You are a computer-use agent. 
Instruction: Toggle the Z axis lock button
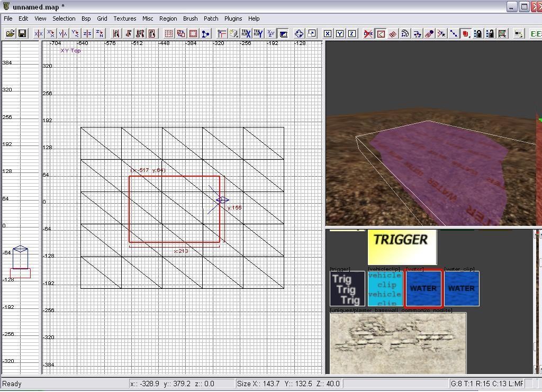click(352, 33)
